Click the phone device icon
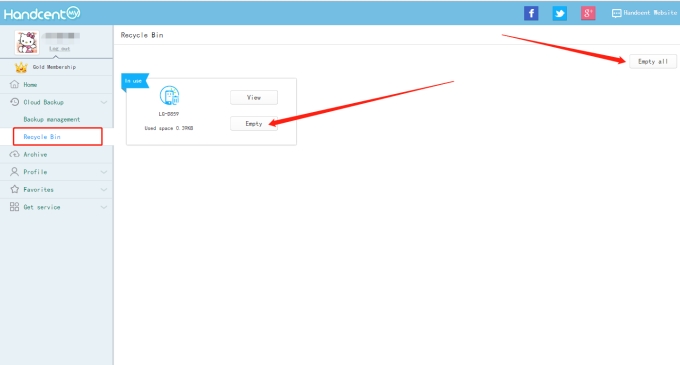This screenshot has height=365, width=680. pos(169,96)
